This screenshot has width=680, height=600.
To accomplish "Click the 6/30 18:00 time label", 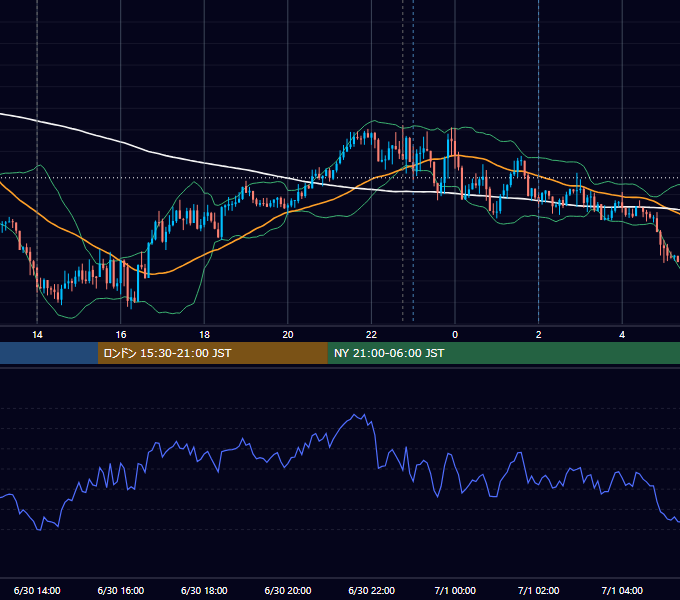I will point(204,590).
